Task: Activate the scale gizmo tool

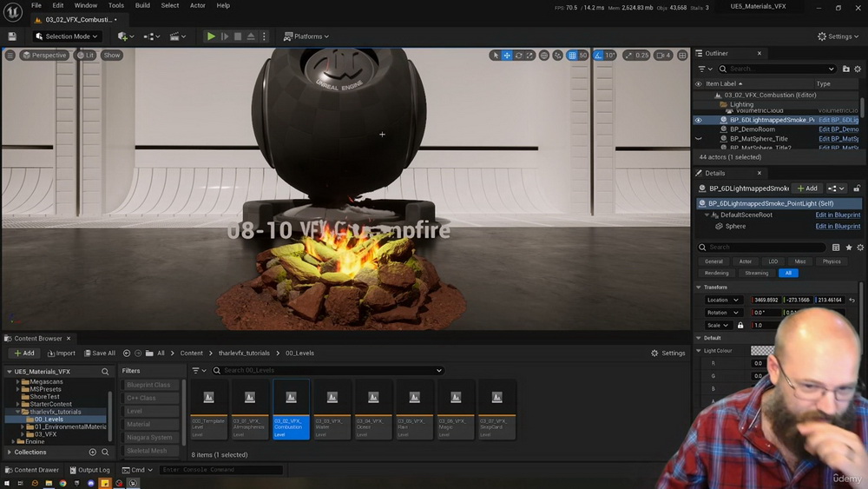Action: pyautogui.click(x=529, y=56)
